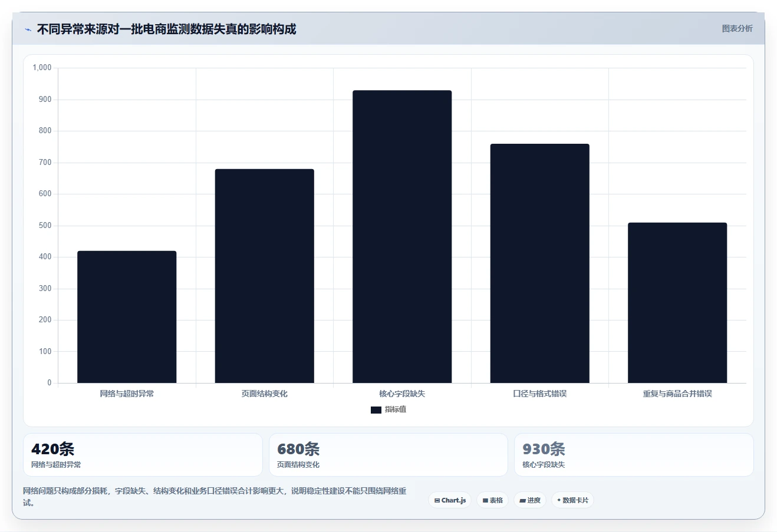Click the x-axis label 核心字段缺失
The height and width of the screenshot is (532, 777).
point(402,394)
